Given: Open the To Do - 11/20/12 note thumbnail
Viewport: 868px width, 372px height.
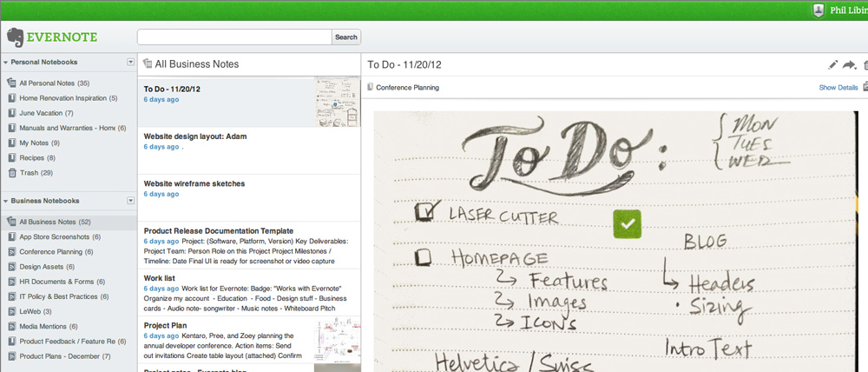Looking at the screenshot, I should [x=338, y=102].
